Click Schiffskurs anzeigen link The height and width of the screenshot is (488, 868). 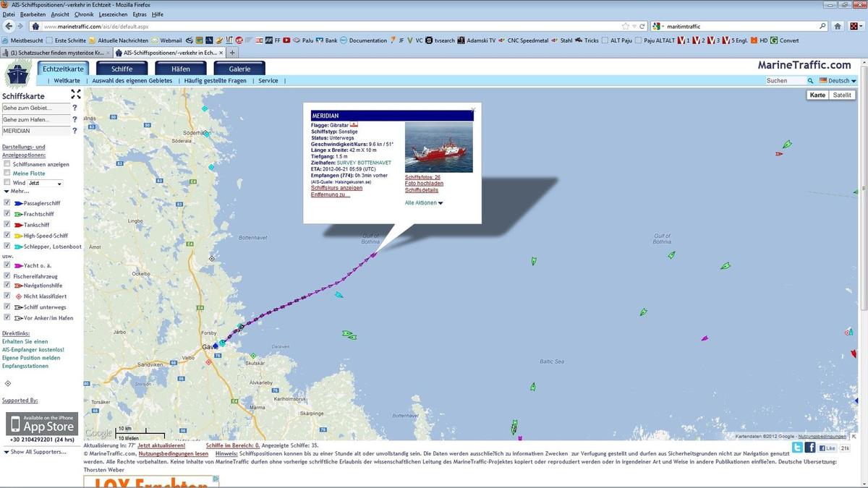(336, 188)
